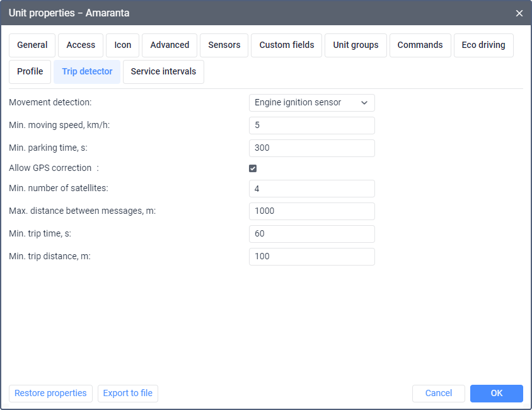Image resolution: width=532 pixels, height=410 pixels.
Task: Edit the Min. trip distance field
Action: pos(311,257)
